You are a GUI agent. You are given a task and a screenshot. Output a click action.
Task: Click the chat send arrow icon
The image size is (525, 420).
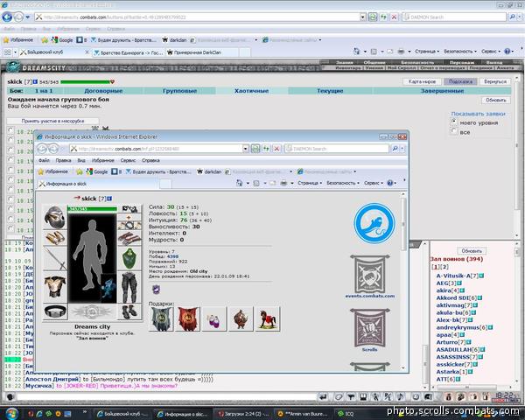pyautogui.click(x=323, y=397)
